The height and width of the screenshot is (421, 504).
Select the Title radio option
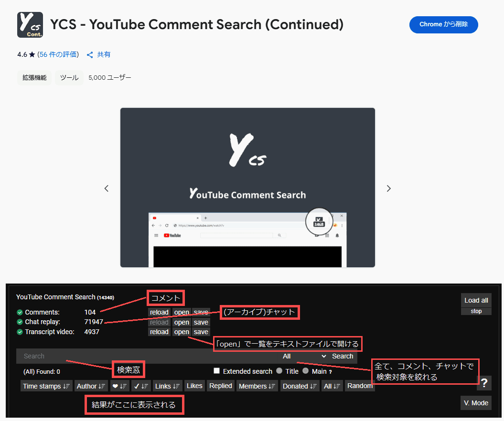tap(279, 371)
